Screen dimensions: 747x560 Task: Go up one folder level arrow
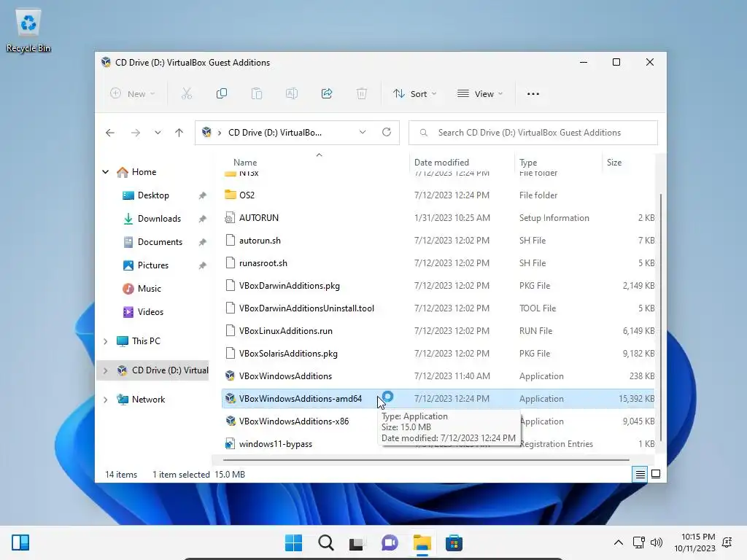coord(179,133)
